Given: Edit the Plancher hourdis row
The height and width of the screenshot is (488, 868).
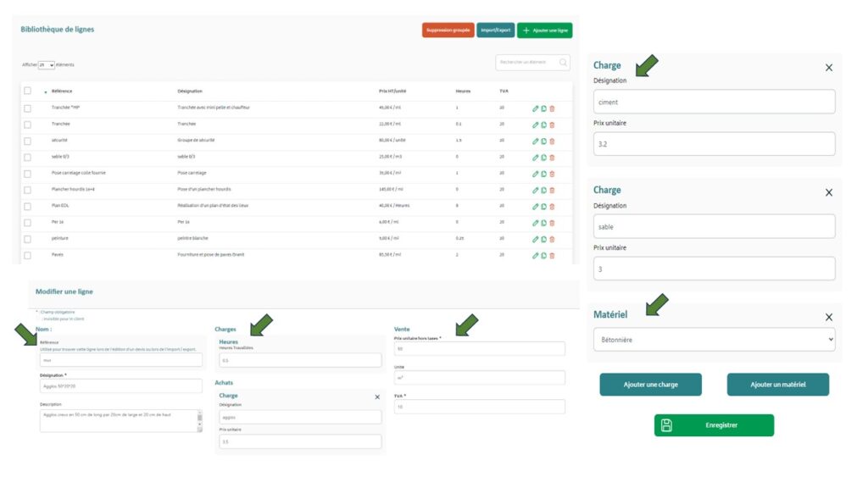Looking at the screenshot, I should click(536, 191).
